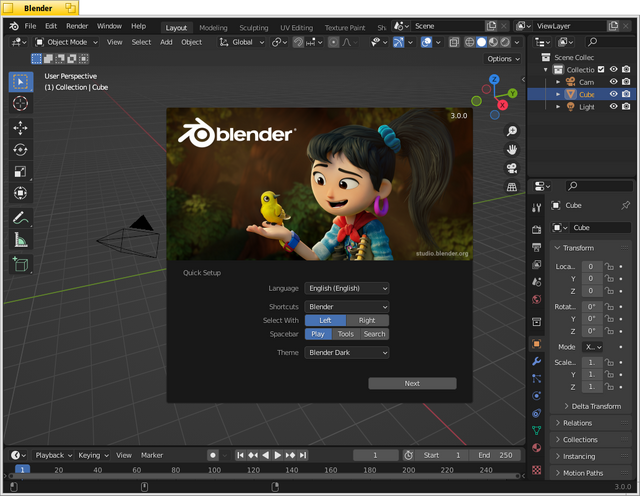
Task: Open the File menu
Action: 30,26
